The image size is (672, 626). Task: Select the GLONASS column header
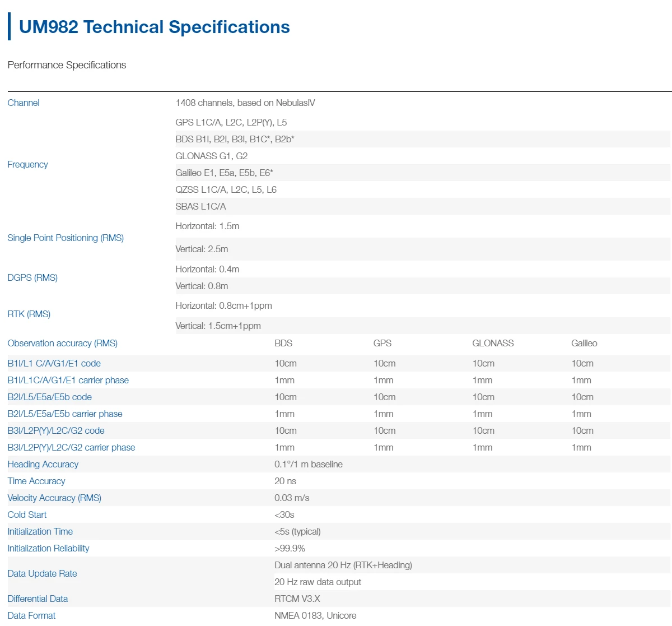click(493, 343)
